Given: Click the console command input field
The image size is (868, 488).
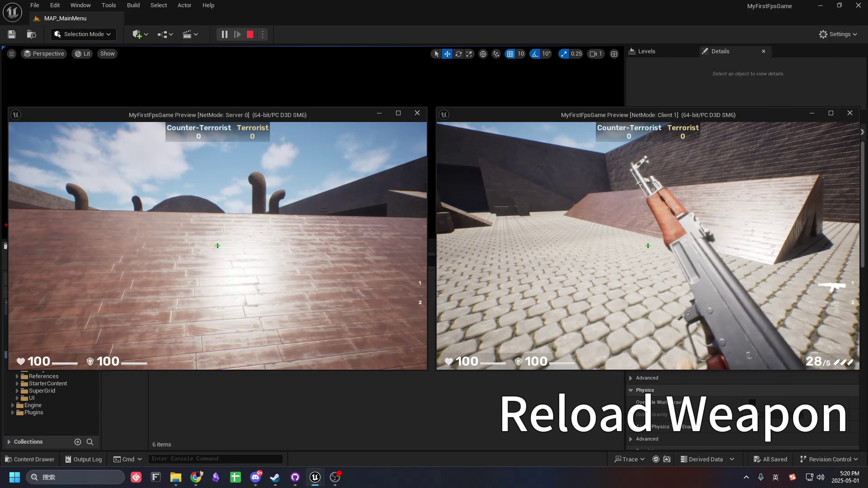Looking at the screenshot, I should (215, 459).
